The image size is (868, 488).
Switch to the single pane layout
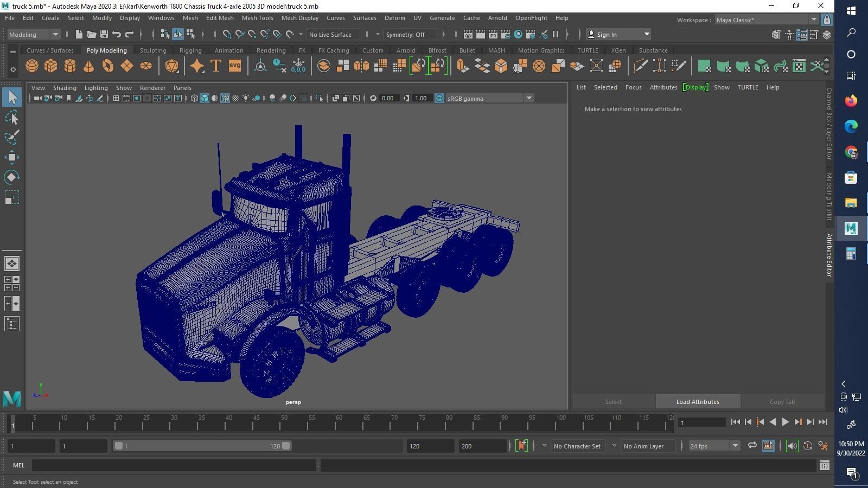(12, 264)
